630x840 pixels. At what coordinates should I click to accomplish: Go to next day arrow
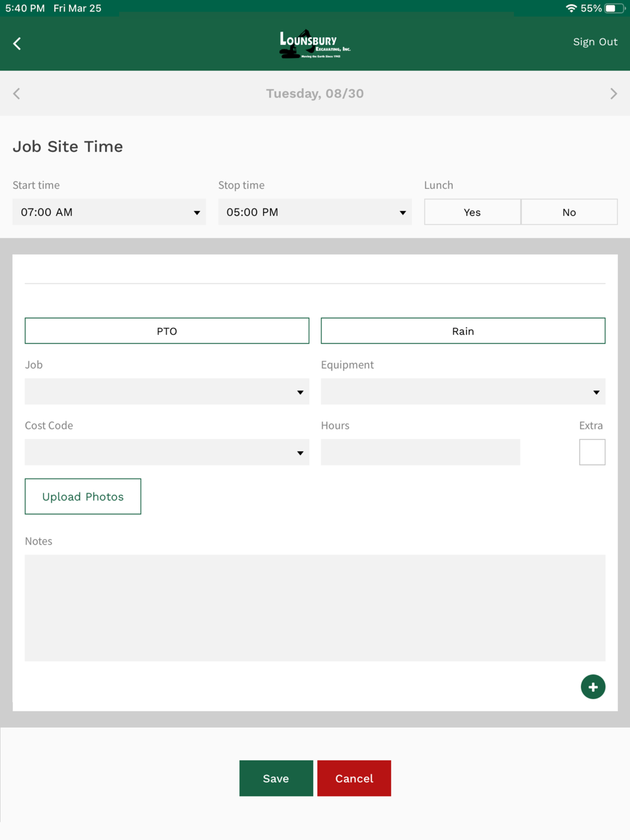(x=614, y=94)
